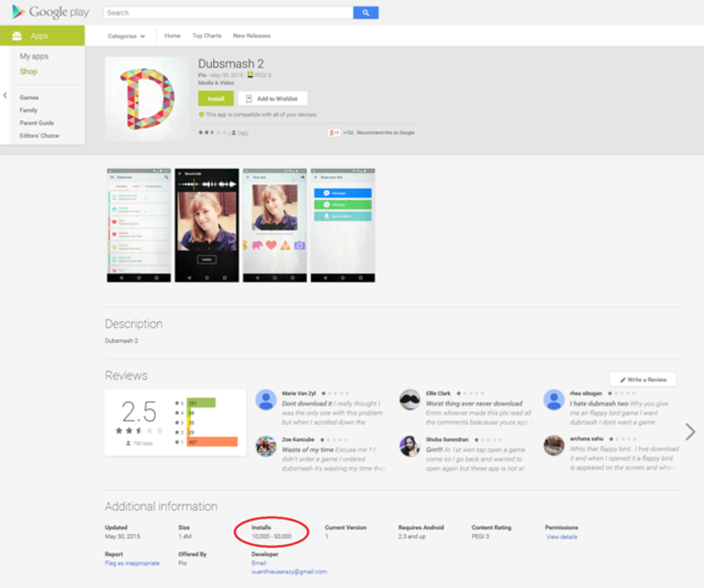
Task: Go to New Releases tab
Action: click(251, 36)
